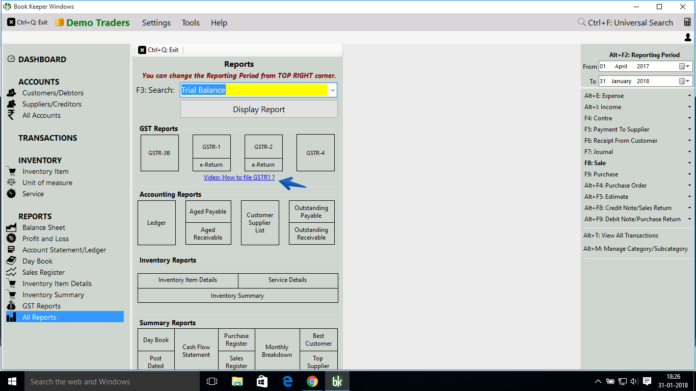Launch Chrome from the taskbar
This screenshot has height=391, width=696.
coord(312,382)
